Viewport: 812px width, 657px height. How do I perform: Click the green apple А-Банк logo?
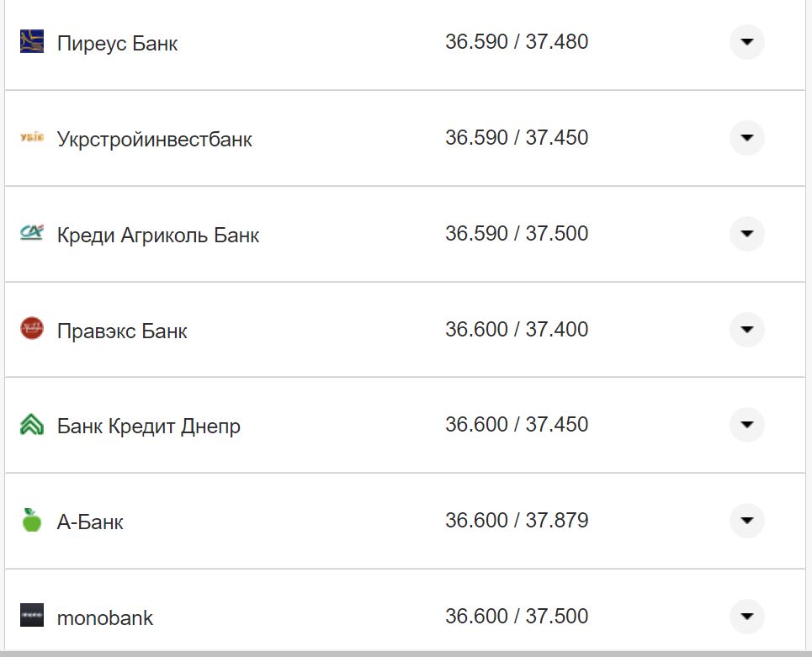(x=30, y=520)
